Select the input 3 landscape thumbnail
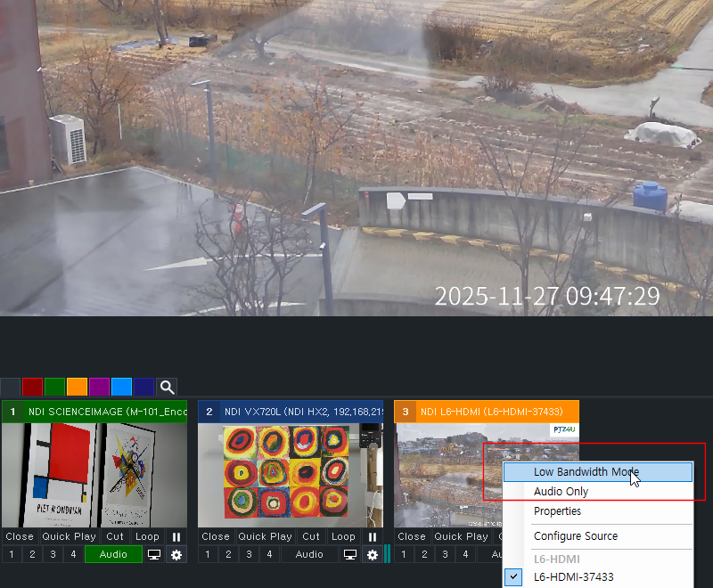Viewport: 713px width, 588px height. click(448, 476)
